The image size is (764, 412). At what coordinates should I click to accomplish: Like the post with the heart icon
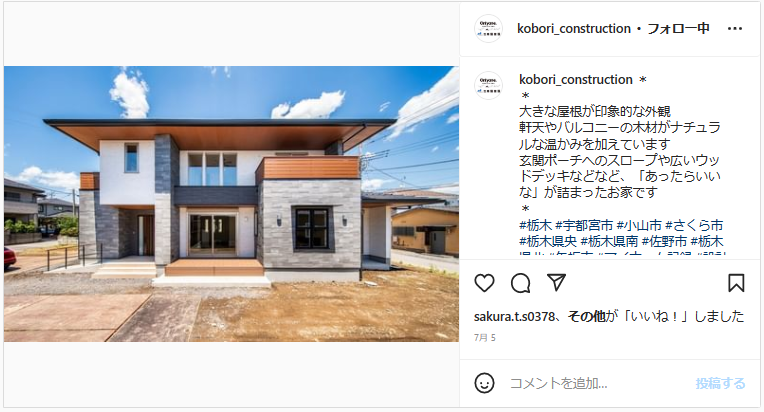pos(484,283)
